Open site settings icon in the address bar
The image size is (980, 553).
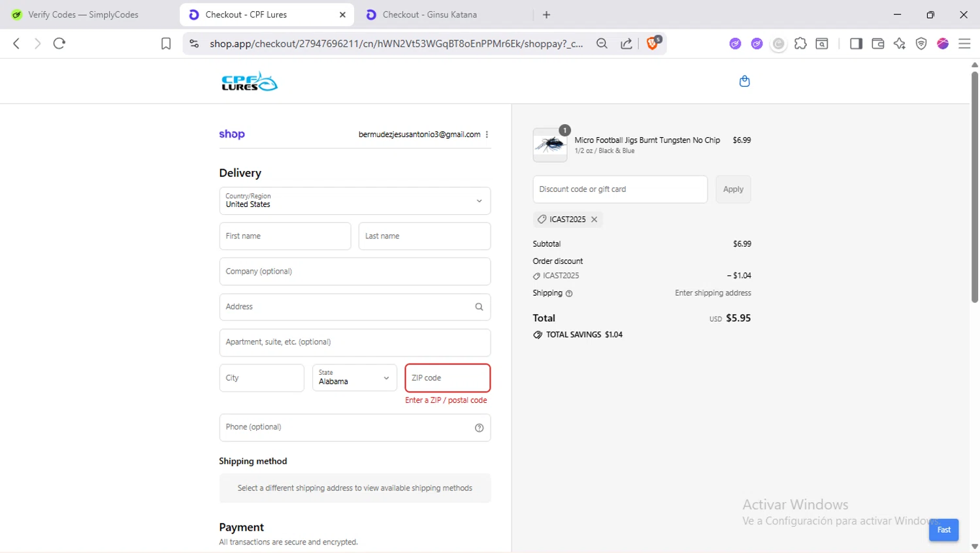click(x=194, y=44)
